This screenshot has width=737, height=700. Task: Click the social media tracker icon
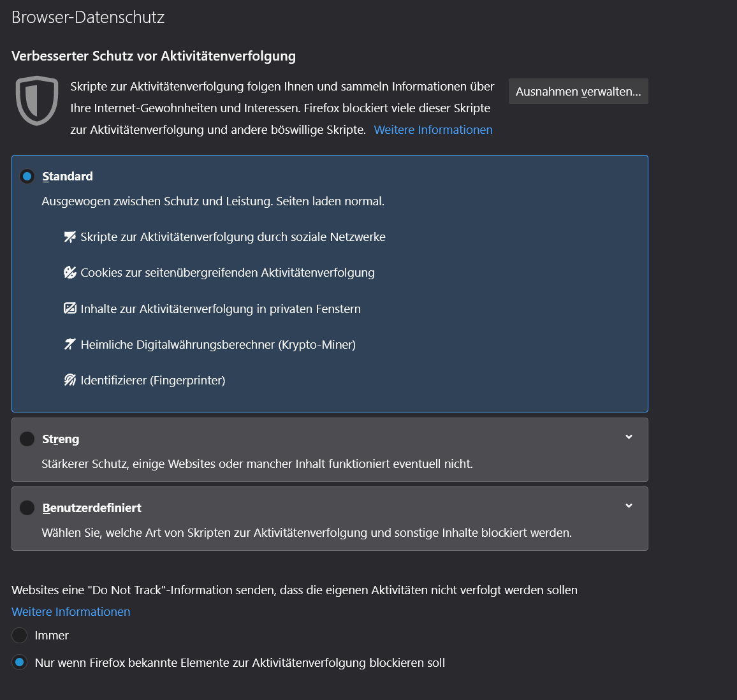(70, 237)
